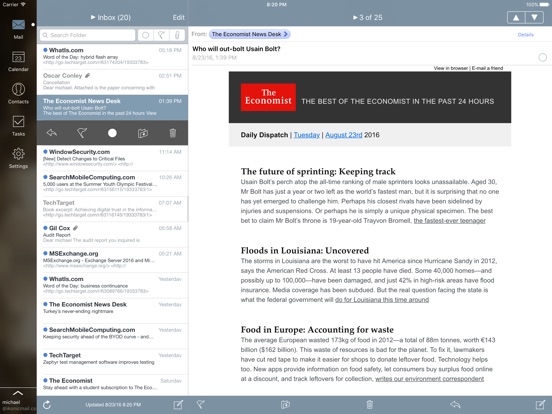Viewport: 552px width, 414px height.
Task: Toggle the read-status circle on open message
Action: click(542, 57)
